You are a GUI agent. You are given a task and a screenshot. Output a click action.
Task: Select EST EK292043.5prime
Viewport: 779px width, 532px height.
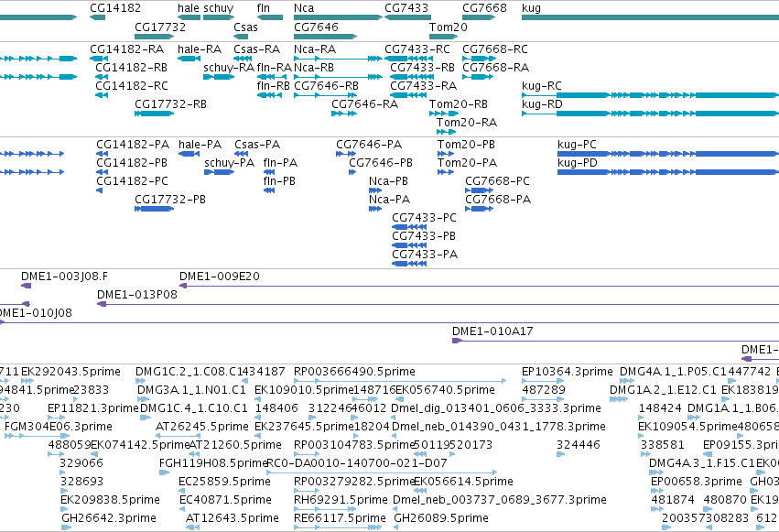71,372
